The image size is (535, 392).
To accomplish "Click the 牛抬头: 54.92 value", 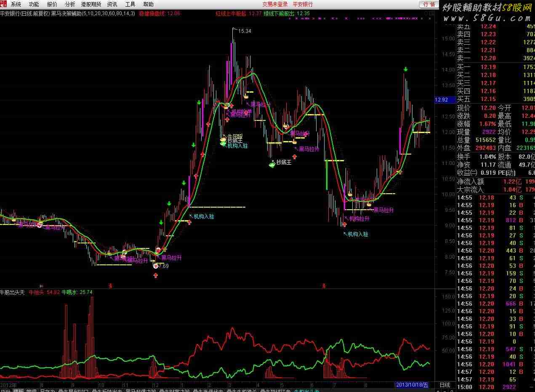I will 44,292.
